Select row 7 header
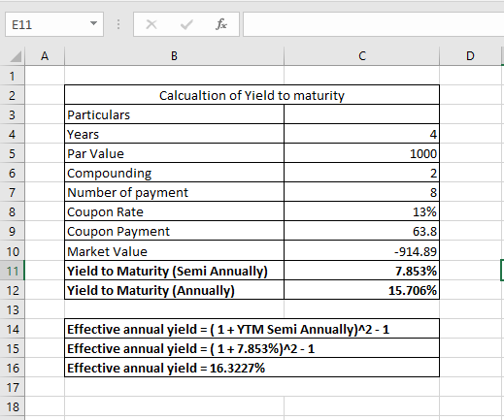The image size is (504, 420). click(13, 192)
